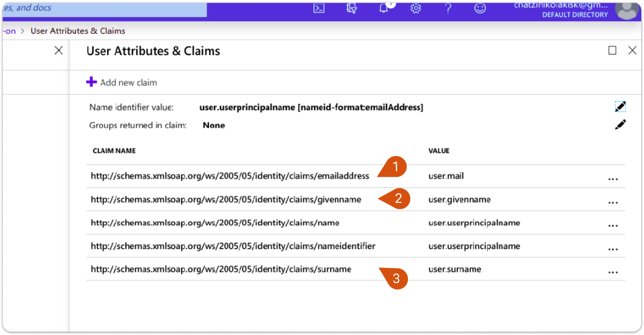This screenshot has height=335, width=644.
Task: Open the portal settings gear
Action: point(416,8)
